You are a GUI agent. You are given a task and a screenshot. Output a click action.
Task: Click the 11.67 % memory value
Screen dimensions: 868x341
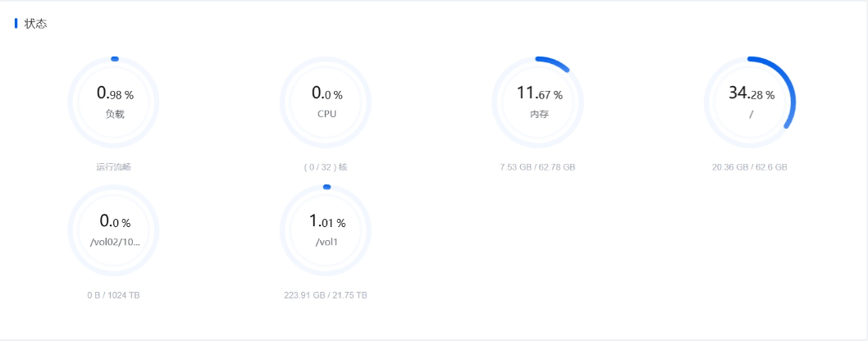[x=539, y=93]
